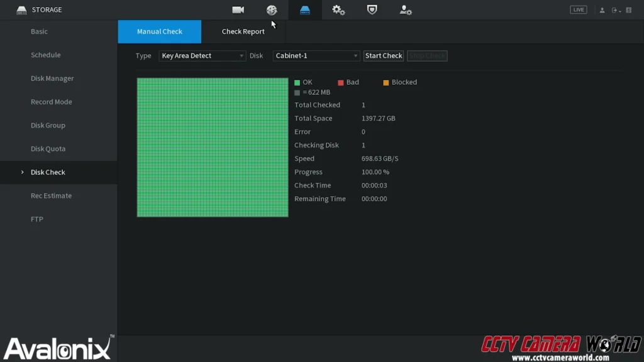The height and width of the screenshot is (362, 644).
Task: Open the Security shield icon
Action: click(372, 10)
